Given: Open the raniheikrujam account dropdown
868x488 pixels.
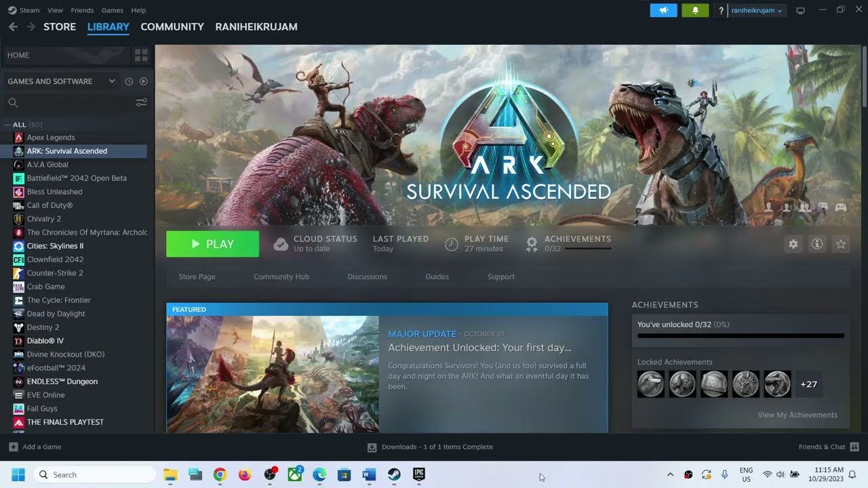Looking at the screenshot, I should 757,10.
